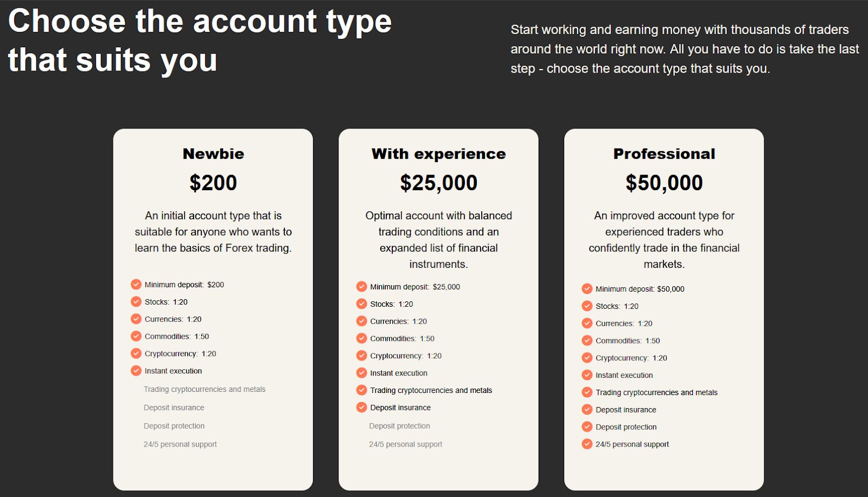Click the checkmark beside Professional Minimum deposit $50,000
This screenshot has height=497, width=868.
coord(587,289)
